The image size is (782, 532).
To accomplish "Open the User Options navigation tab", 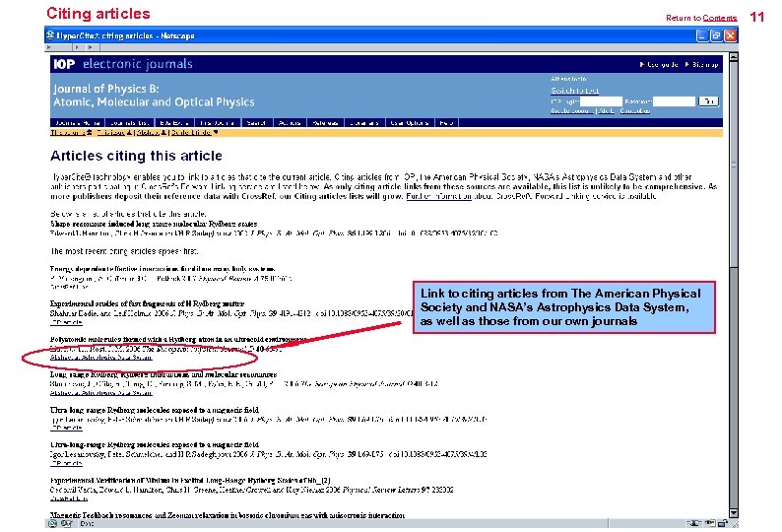I will [410, 123].
